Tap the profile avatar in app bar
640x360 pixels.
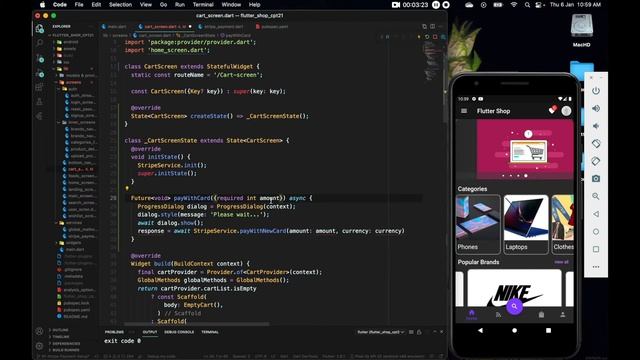tap(566, 111)
